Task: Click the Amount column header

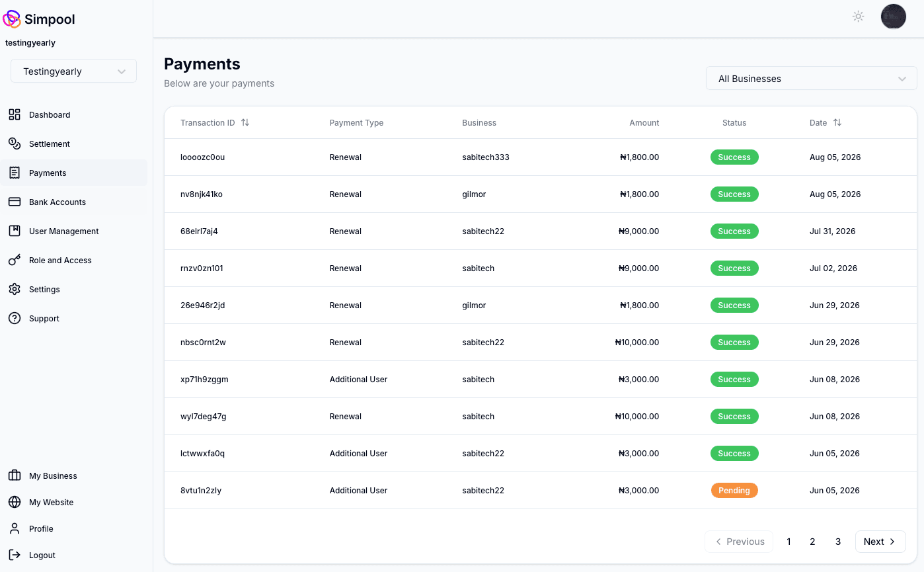Action: (x=644, y=122)
